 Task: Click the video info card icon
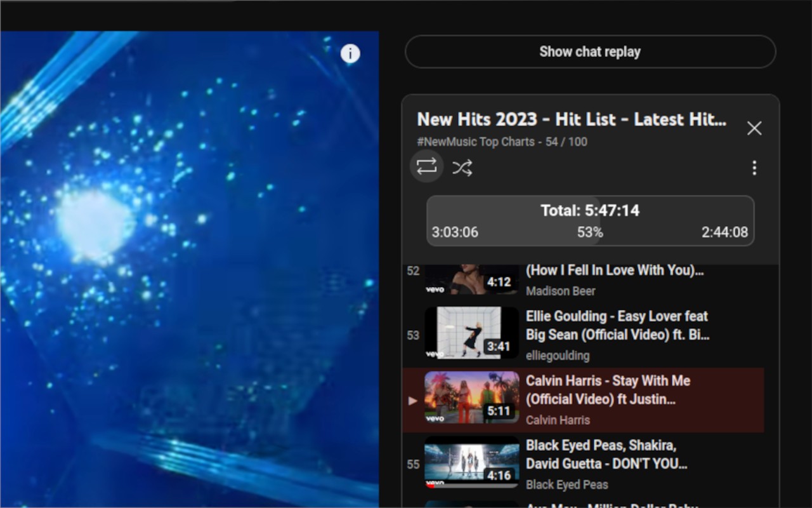[350, 54]
